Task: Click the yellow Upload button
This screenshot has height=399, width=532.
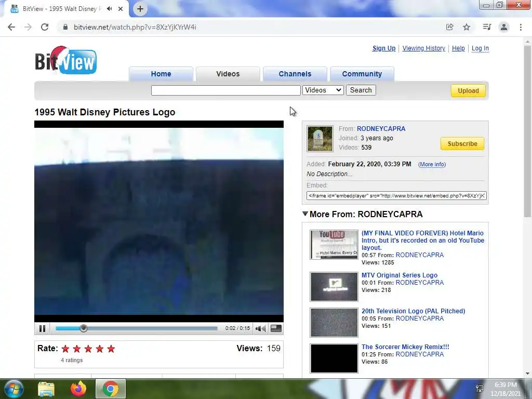Action: [468, 90]
